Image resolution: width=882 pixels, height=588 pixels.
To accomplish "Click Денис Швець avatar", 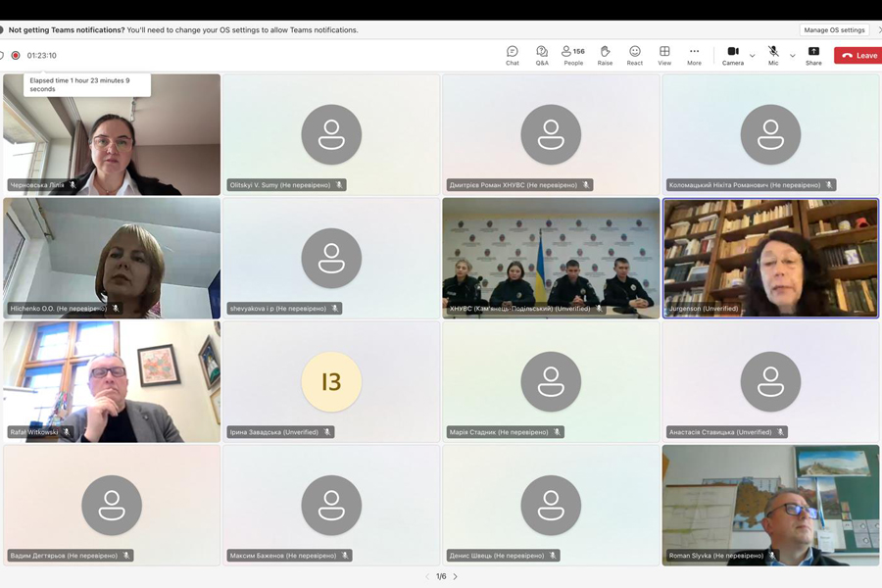I will point(551,506).
